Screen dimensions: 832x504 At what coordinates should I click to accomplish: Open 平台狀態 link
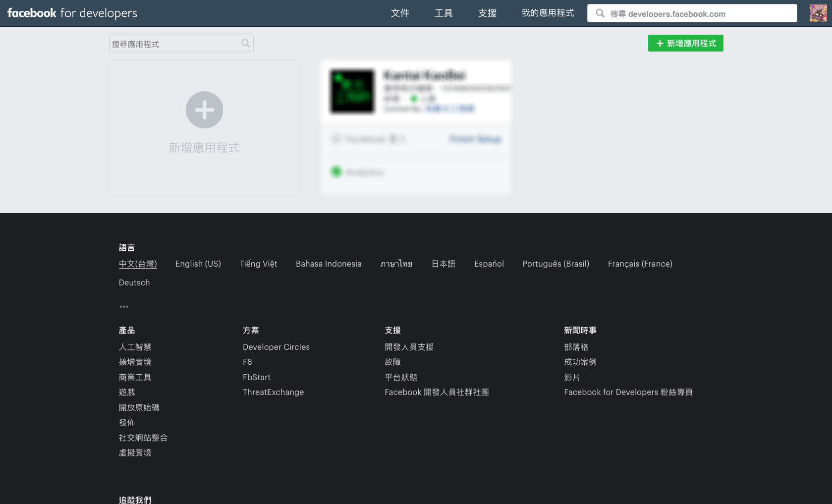coord(401,377)
